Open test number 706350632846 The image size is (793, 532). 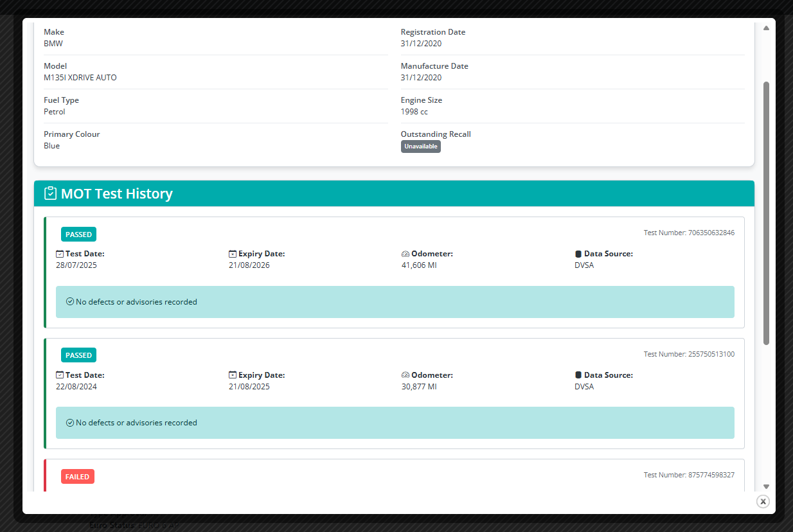click(x=711, y=233)
